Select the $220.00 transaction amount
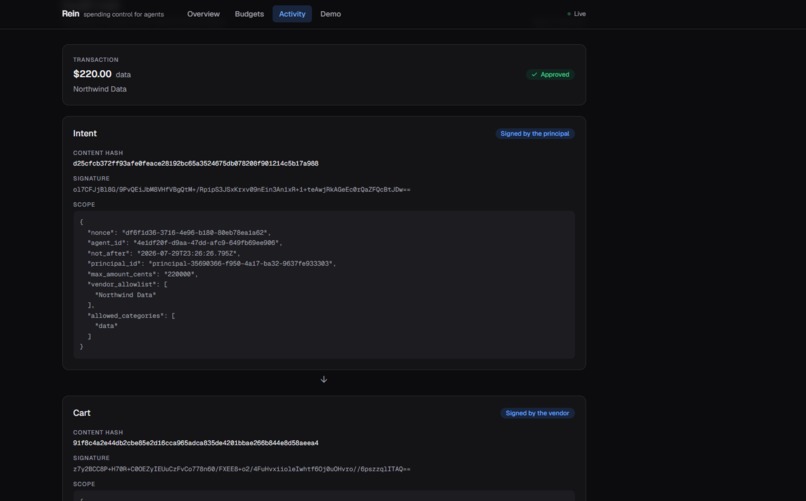 [x=92, y=74]
